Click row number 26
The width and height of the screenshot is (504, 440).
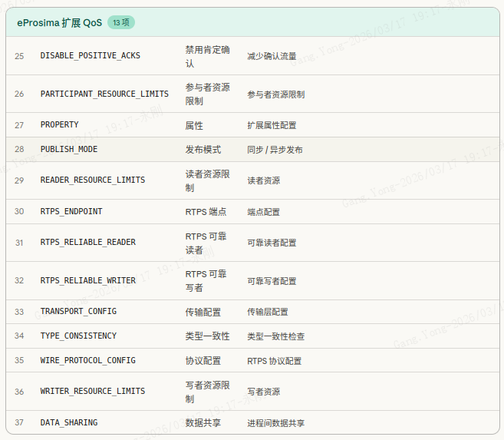19,94
